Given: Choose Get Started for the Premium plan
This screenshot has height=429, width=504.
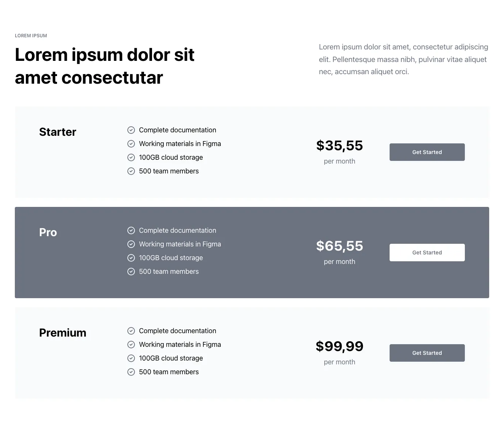Looking at the screenshot, I should 427,353.
